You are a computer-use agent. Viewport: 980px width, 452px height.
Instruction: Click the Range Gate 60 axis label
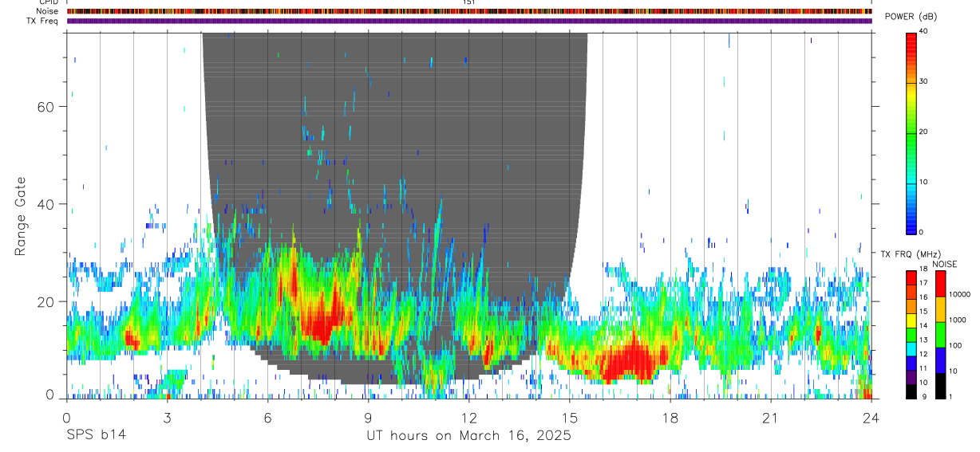click(x=45, y=107)
